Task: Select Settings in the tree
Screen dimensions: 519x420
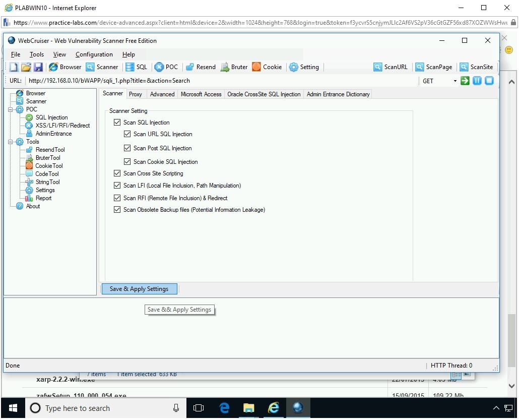Action: pos(45,191)
